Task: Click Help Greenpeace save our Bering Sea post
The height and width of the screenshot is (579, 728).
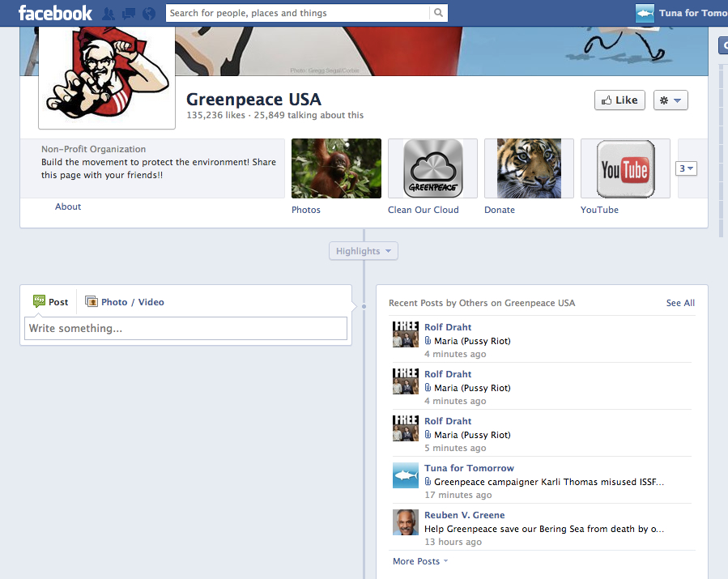Action: click(544, 529)
